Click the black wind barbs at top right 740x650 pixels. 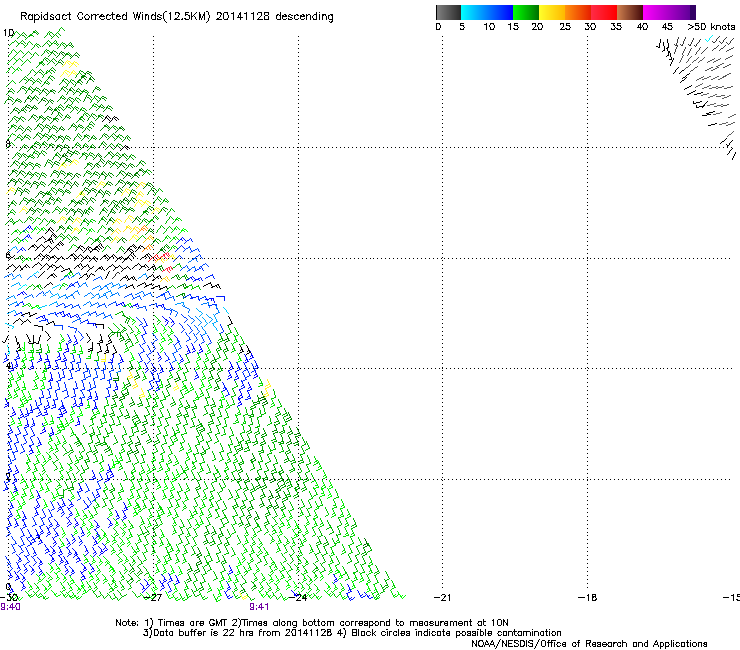(x=697, y=97)
